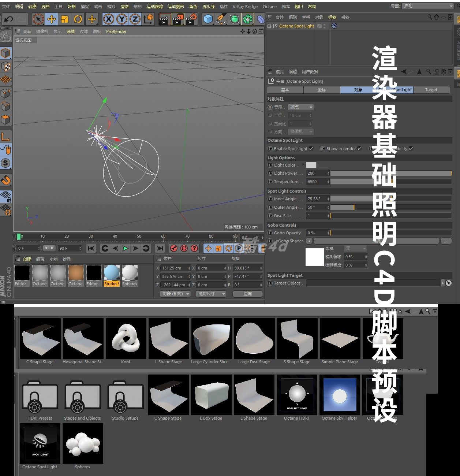Open the Octane menu
The image size is (460, 476).
click(x=270, y=7)
